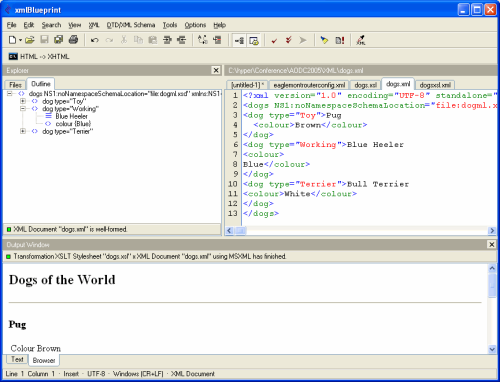Viewport: 500px width, 382px height.
Task: Click the Copy icon
Action: [x=138, y=40]
